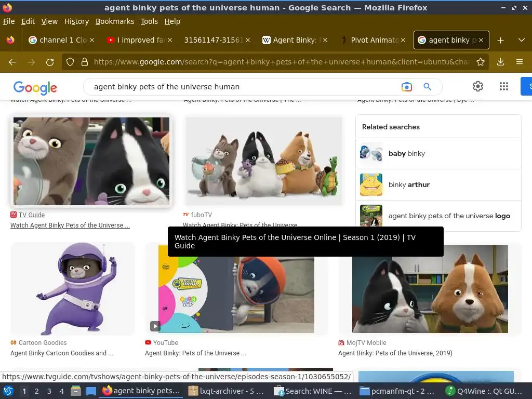Open Google quick settings gear
532x399 pixels.
coord(478,86)
